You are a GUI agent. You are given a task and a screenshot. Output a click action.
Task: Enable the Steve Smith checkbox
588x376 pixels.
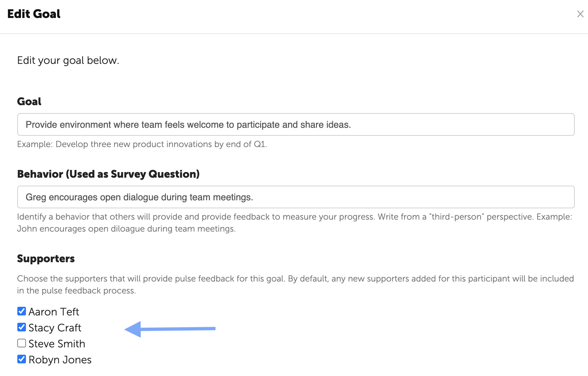pyautogui.click(x=22, y=343)
